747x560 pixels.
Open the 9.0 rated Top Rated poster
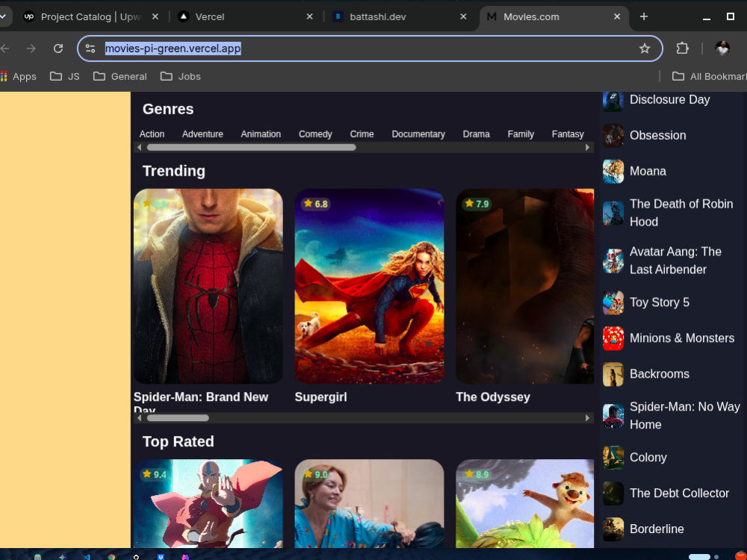369,503
